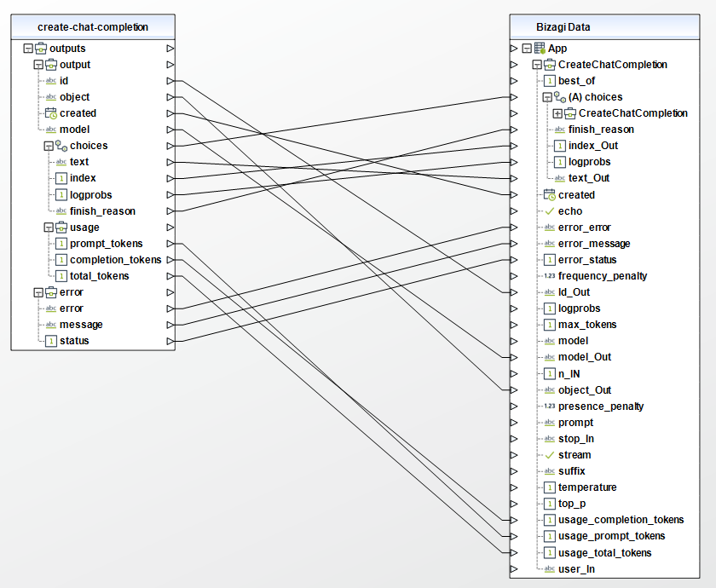The height and width of the screenshot is (588, 716).
Task: Click the integer icon beside best_of
Action: (x=549, y=81)
